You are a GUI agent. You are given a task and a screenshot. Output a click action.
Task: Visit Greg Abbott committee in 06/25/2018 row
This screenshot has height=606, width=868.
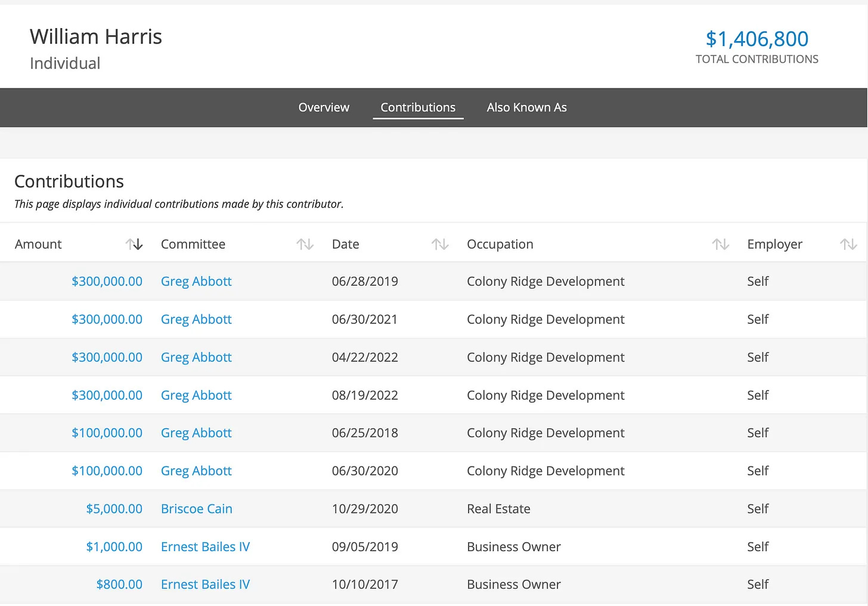(196, 433)
